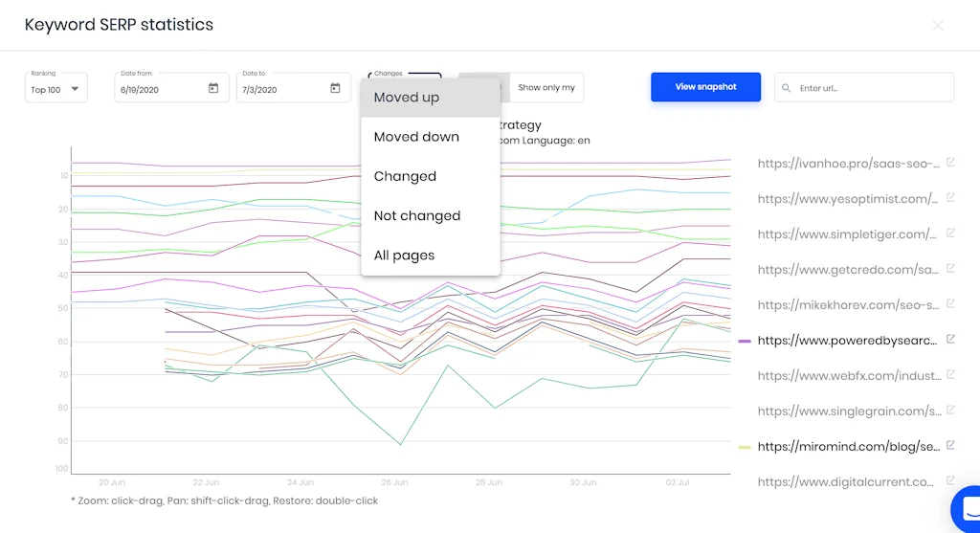This screenshot has height=533, width=980.
Task: Click external link icon for yesoptimist.com
Action: [950, 198]
